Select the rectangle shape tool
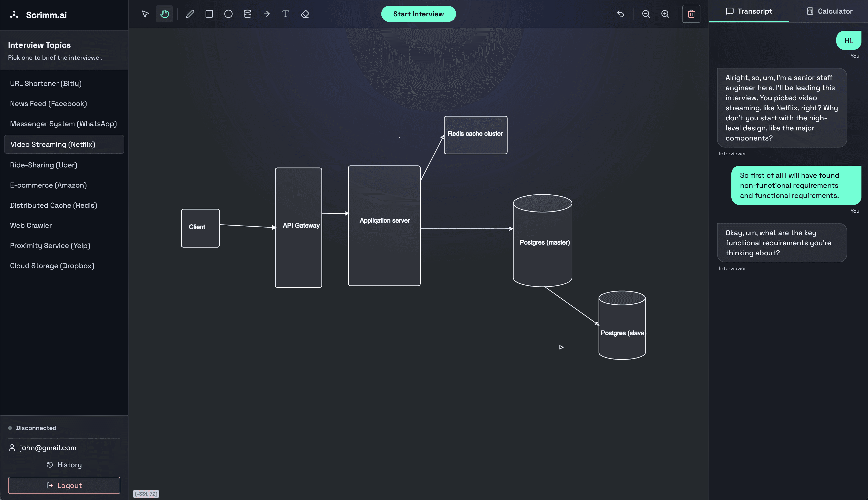This screenshot has width=868, height=500. pyautogui.click(x=209, y=14)
